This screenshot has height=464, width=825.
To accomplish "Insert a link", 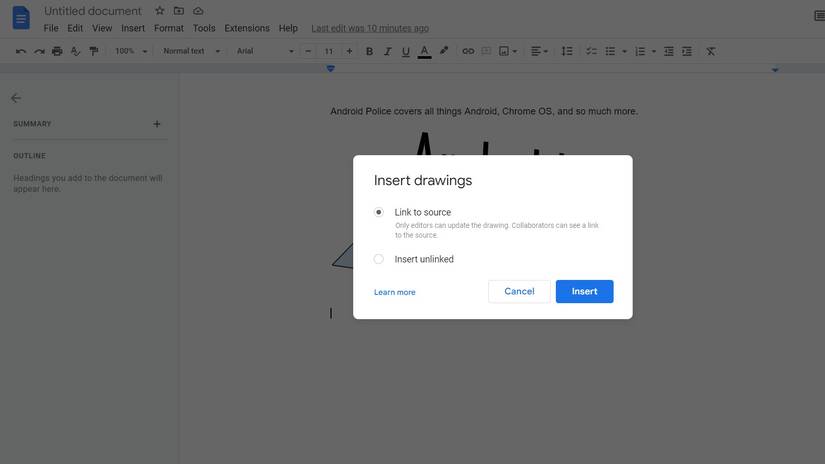I will [x=468, y=51].
